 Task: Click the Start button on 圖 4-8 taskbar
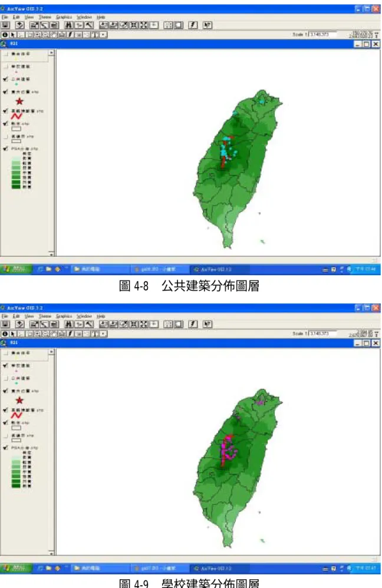coord(15,269)
